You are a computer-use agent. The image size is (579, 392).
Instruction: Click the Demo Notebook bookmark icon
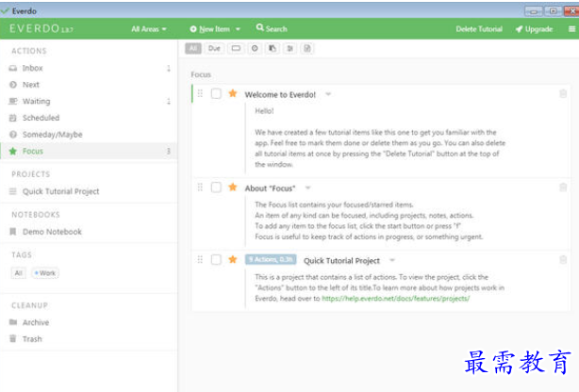coord(13,232)
